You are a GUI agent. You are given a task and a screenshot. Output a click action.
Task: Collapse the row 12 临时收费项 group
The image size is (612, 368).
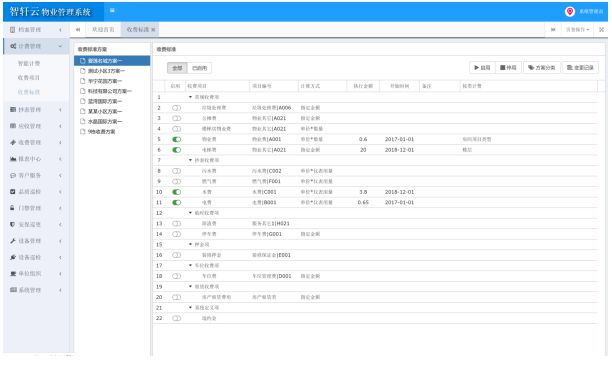pyautogui.click(x=190, y=213)
